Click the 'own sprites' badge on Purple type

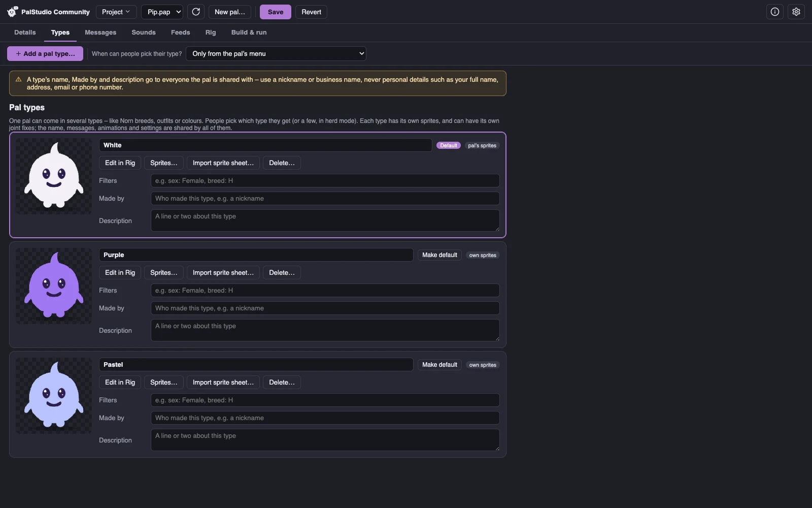click(483, 255)
